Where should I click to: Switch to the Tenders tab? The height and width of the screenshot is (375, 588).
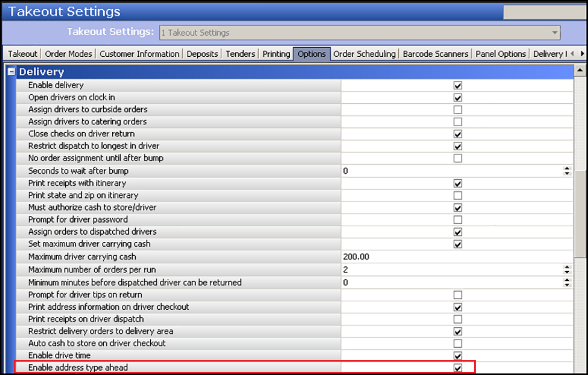point(240,53)
